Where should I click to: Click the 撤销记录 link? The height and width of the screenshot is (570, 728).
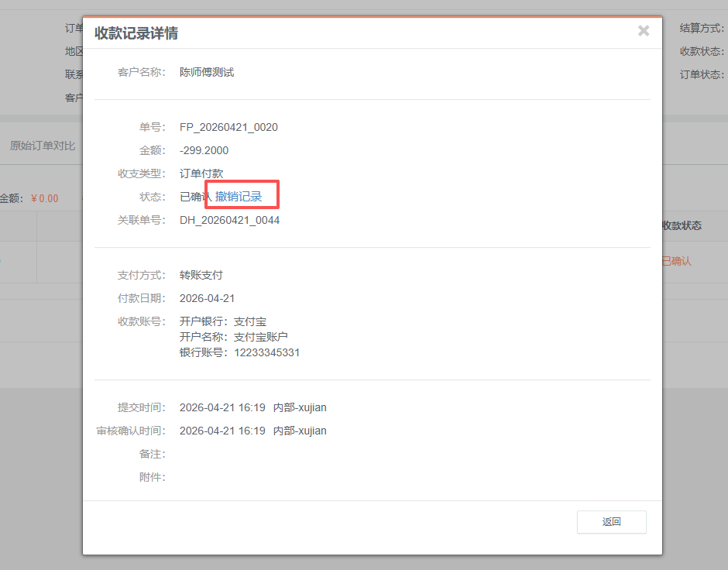[x=239, y=197]
